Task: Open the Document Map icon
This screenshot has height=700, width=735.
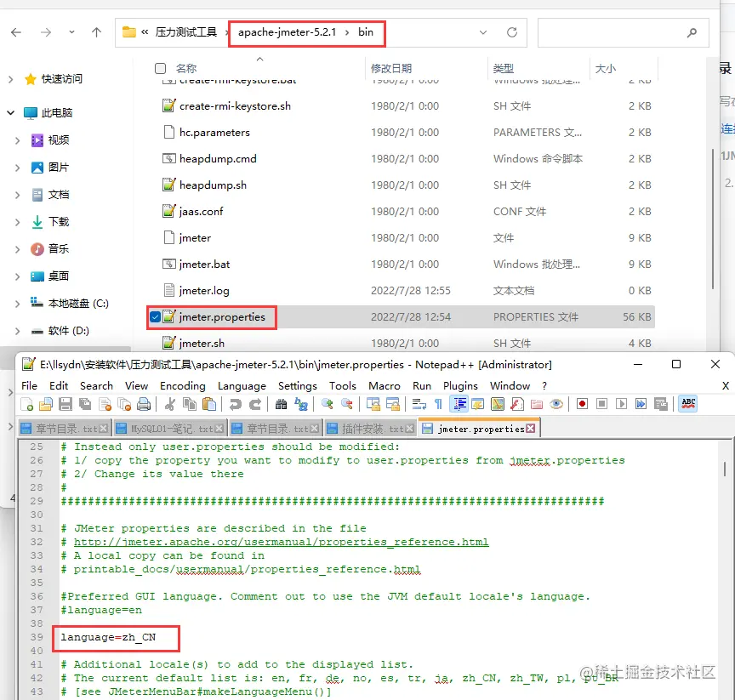Action: [x=498, y=404]
